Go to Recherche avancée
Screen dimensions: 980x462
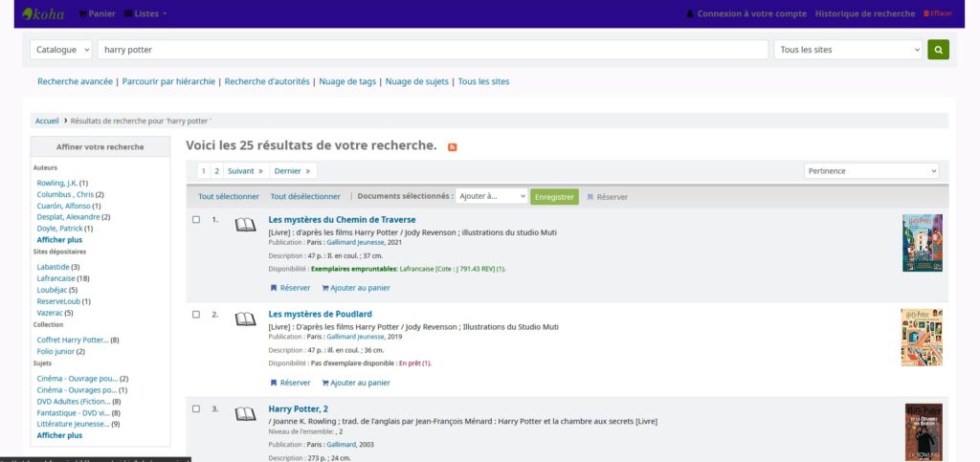click(75, 81)
